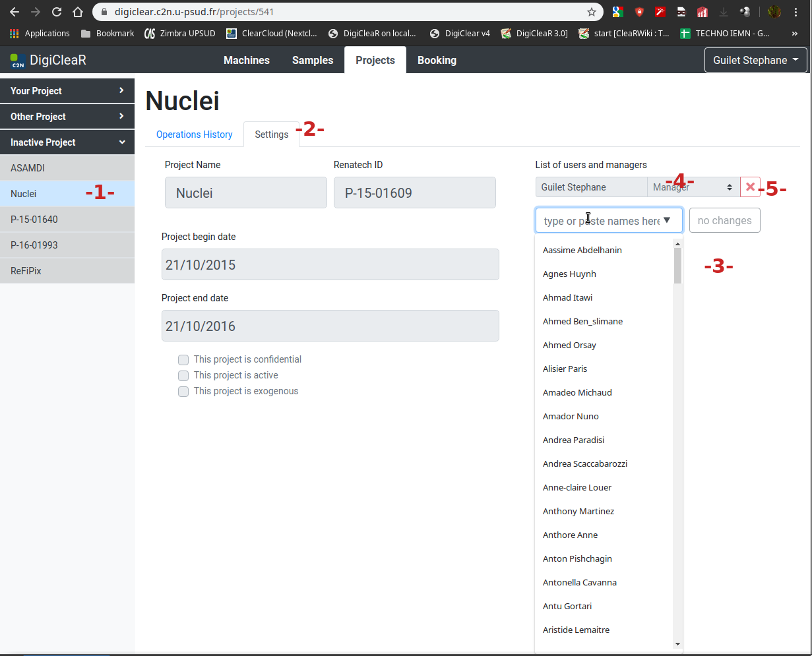Open Guilet Stephane user account dropdown
The height and width of the screenshot is (656, 812).
(755, 60)
